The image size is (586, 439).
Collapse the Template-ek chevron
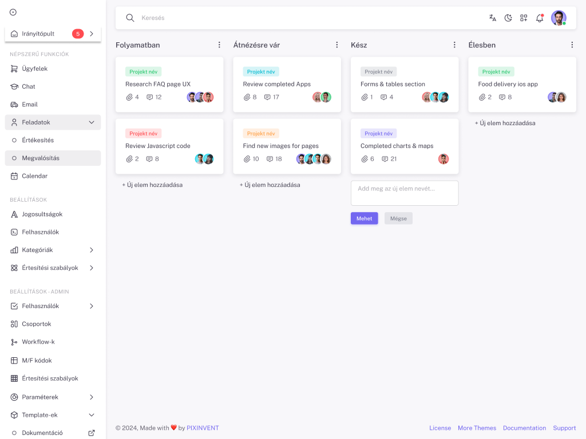coord(92,415)
